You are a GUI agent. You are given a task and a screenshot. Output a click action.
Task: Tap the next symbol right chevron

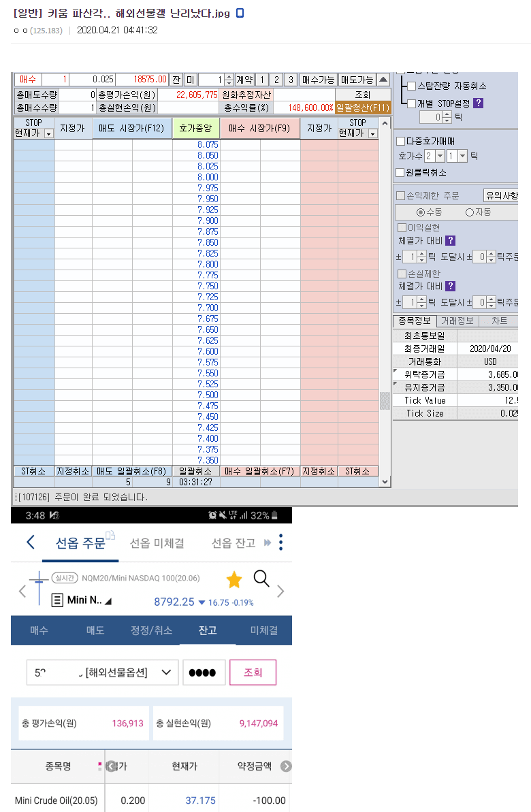[x=280, y=591]
